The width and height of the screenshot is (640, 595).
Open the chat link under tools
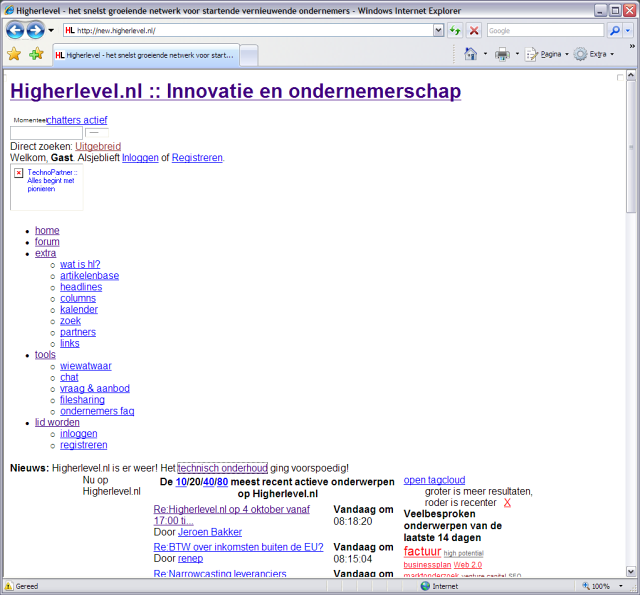coord(69,377)
